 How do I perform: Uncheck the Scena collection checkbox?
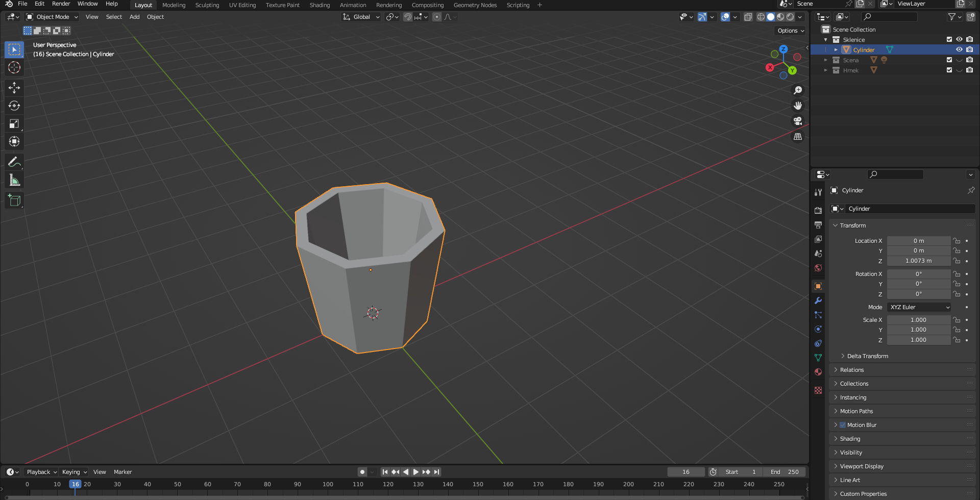point(949,60)
